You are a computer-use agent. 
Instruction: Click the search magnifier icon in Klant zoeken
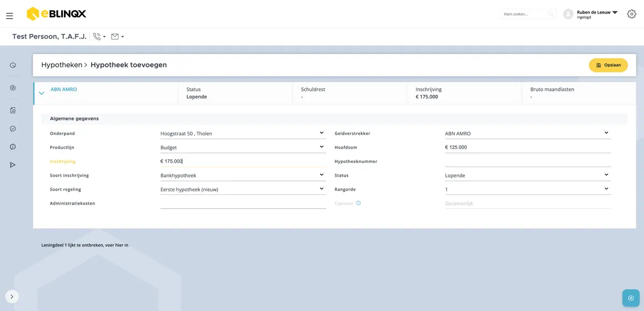pos(551,14)
